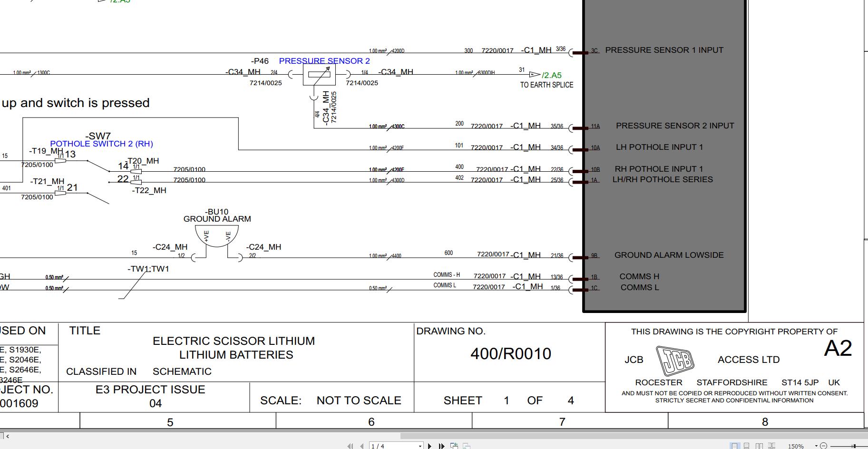Click POTHOLE SWITCH 2 (RH) label
868x449 pixels.
[101, 144]
